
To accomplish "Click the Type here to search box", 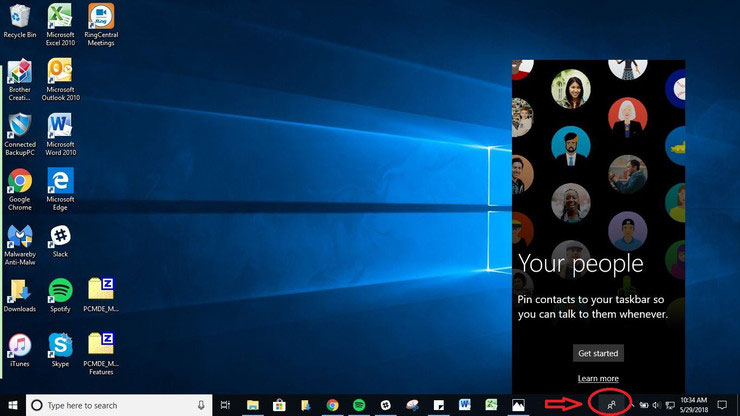I will [x=119, y=405].
